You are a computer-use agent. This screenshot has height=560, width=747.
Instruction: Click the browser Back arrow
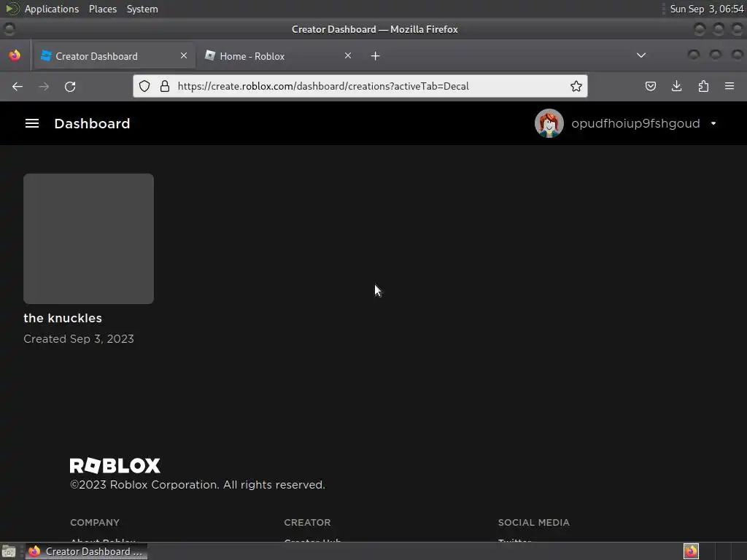[x=18, y=86]
